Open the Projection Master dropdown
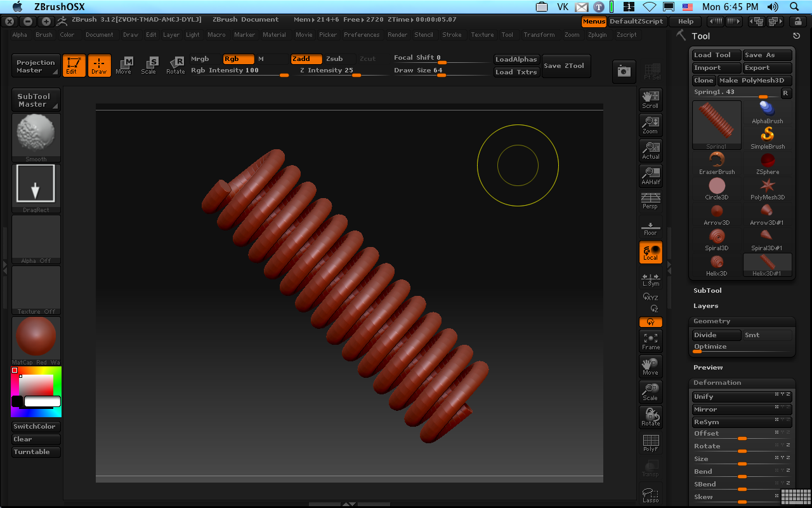812x508 pixels. (36, 66)
